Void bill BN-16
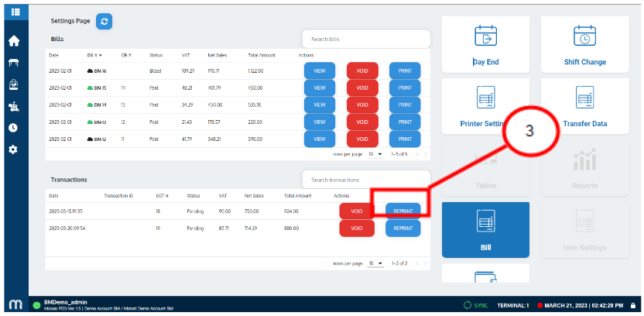Screen dimensions: 644x316 point(362,70)
